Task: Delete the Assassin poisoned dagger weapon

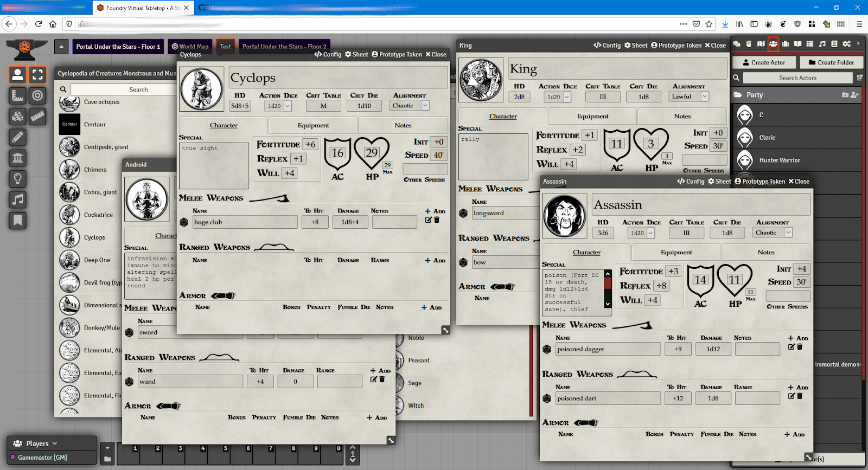Action: 800,346
